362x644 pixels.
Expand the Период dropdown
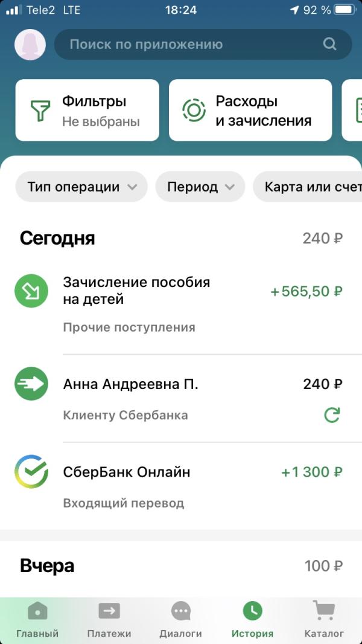click(200, 187)
